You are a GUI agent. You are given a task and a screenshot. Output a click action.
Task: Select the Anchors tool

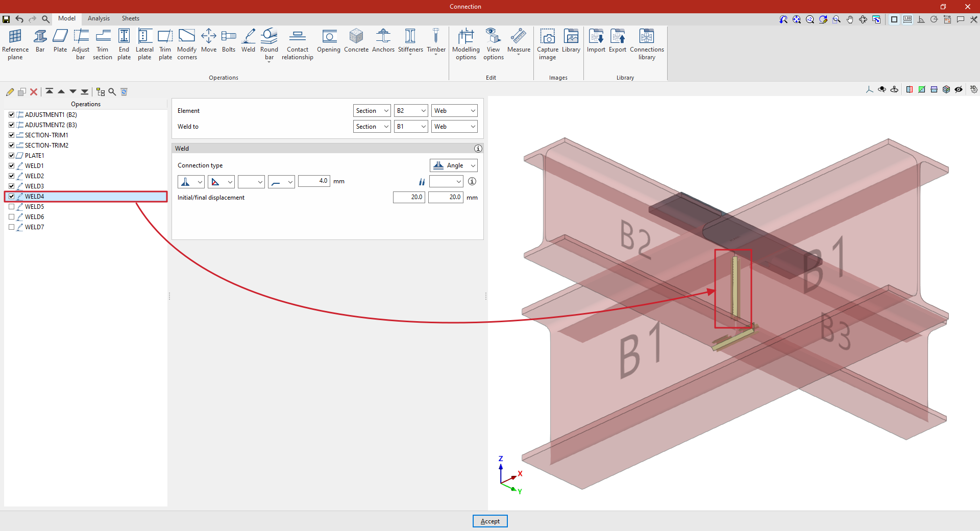click(x=383, y=41)
